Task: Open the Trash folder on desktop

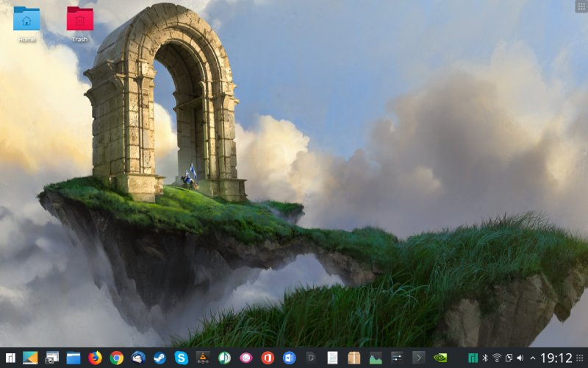Action: pyautogui.click(x=80, y=24)
